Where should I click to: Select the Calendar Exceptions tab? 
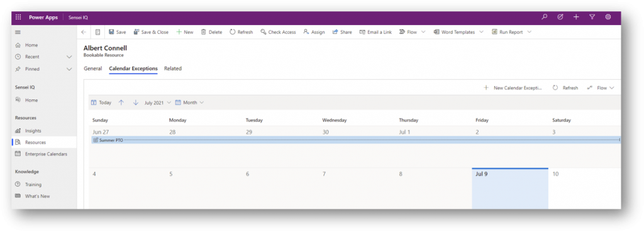tap(133, 69)
